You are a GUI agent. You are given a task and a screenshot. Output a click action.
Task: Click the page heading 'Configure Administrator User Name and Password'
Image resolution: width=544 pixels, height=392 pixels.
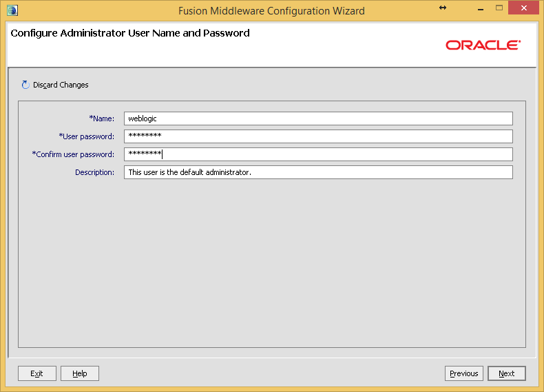pos(130,33)
